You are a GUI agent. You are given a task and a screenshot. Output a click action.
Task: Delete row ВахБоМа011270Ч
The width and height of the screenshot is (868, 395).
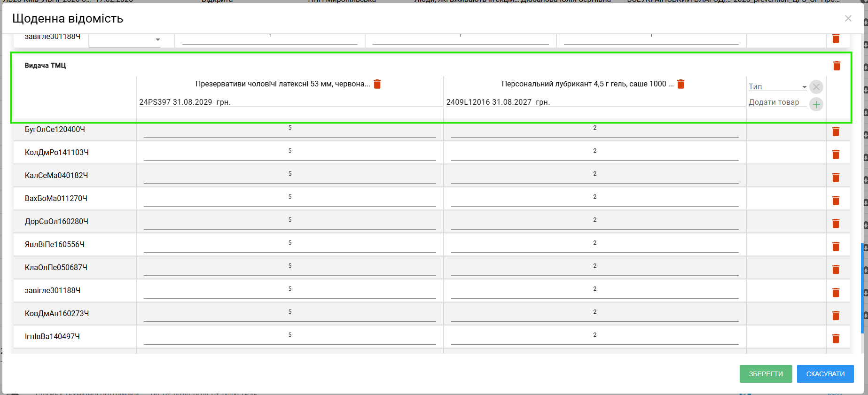(x=836, y=201)
